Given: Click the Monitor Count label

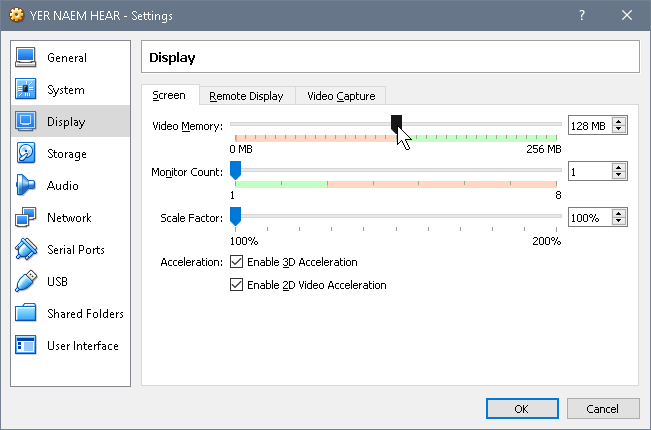Looking at the screenshot, I should point(187,172).
